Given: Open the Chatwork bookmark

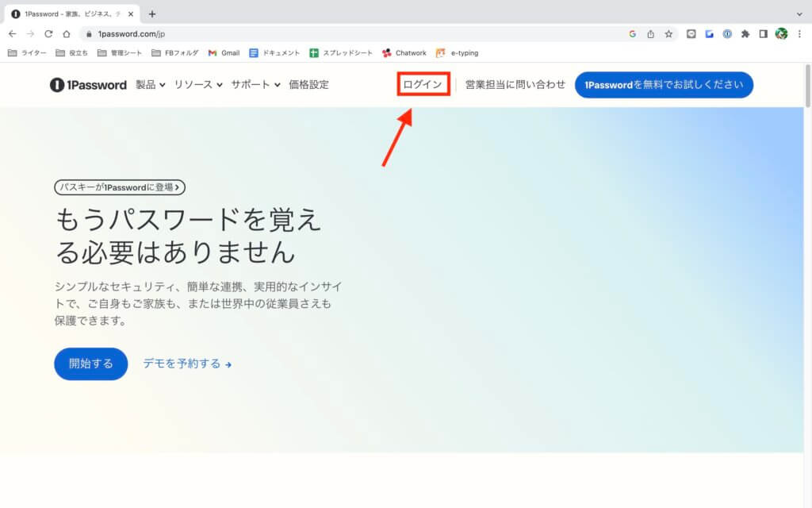Looking at the screenshot, I should (x=404, y=53).
